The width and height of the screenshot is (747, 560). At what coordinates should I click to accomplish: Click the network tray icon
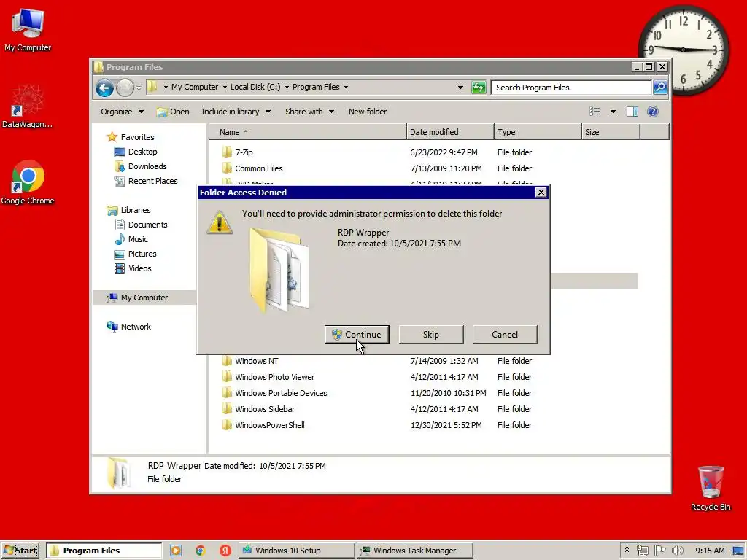pos(642,551)
